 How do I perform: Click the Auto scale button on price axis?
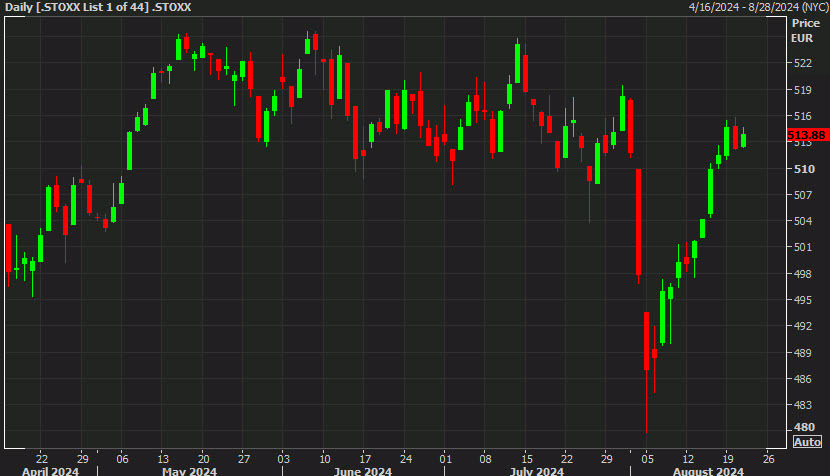click(807, 442)
